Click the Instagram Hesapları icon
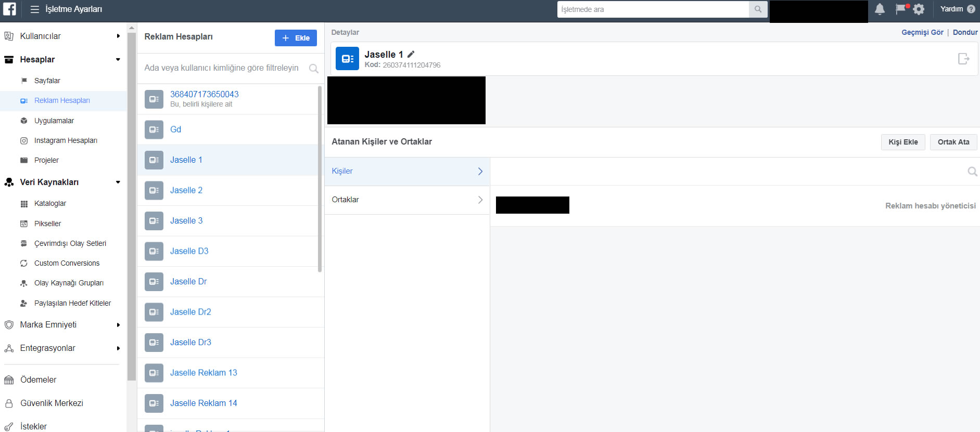Screen dimensions: 980x432 24,141
